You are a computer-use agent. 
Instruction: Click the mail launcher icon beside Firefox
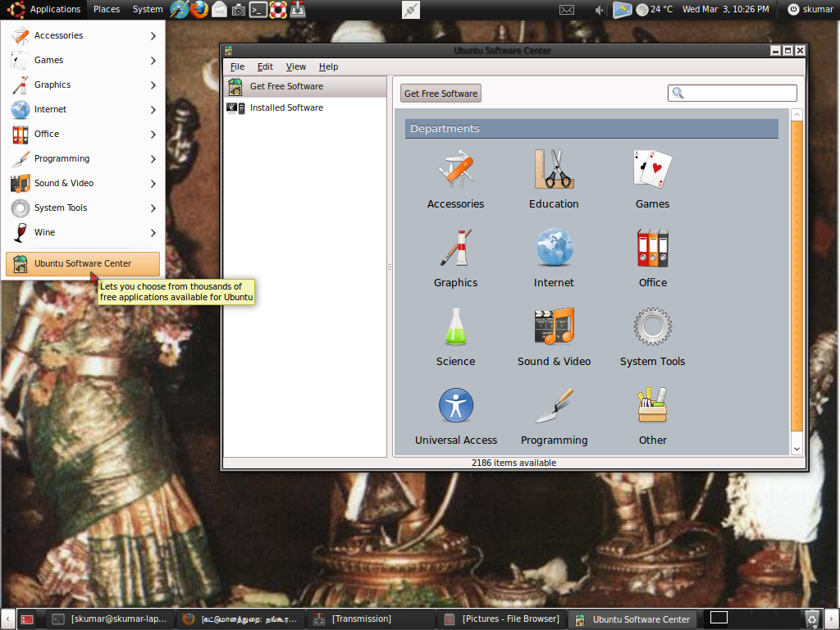[x=219, y=10]
